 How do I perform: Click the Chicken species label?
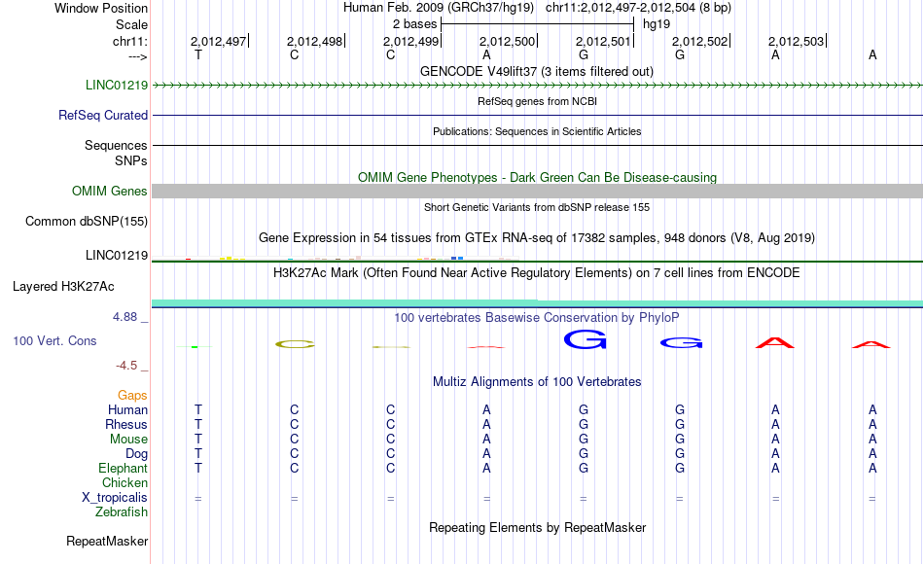tap(124, 482)
